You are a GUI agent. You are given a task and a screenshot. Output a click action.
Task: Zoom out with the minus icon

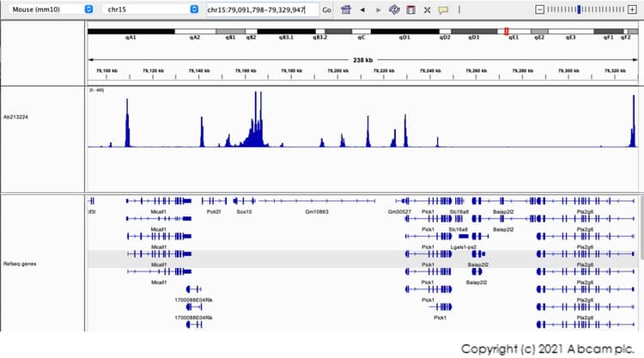click(539, 9)
